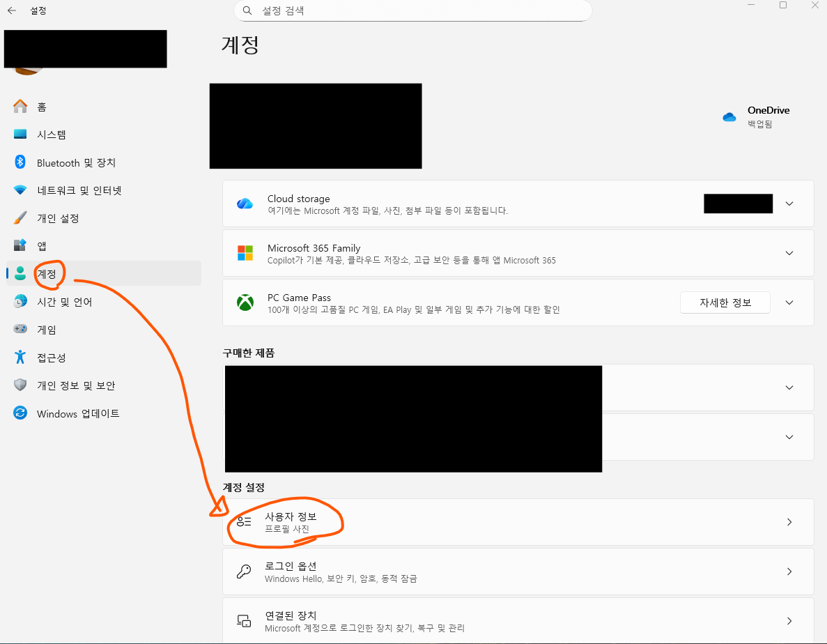Open 접근성 label in sidebar
This screenshot has width=827, height=644.
(x=51, y=358)
